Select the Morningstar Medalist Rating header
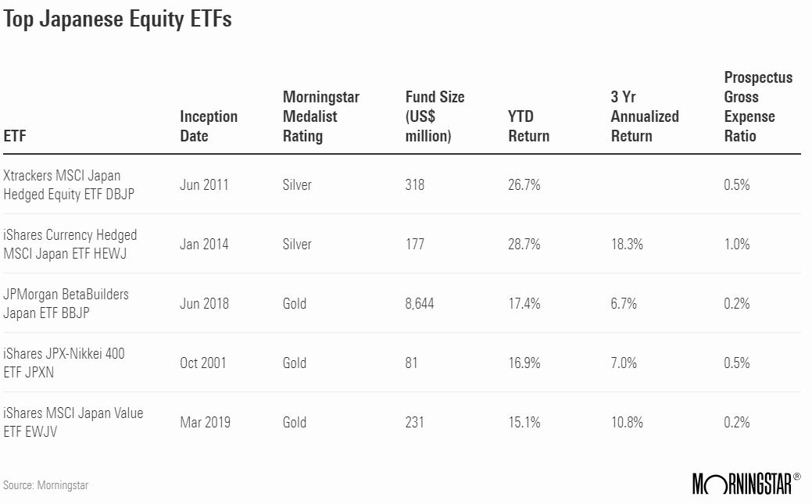 point(320,116)
